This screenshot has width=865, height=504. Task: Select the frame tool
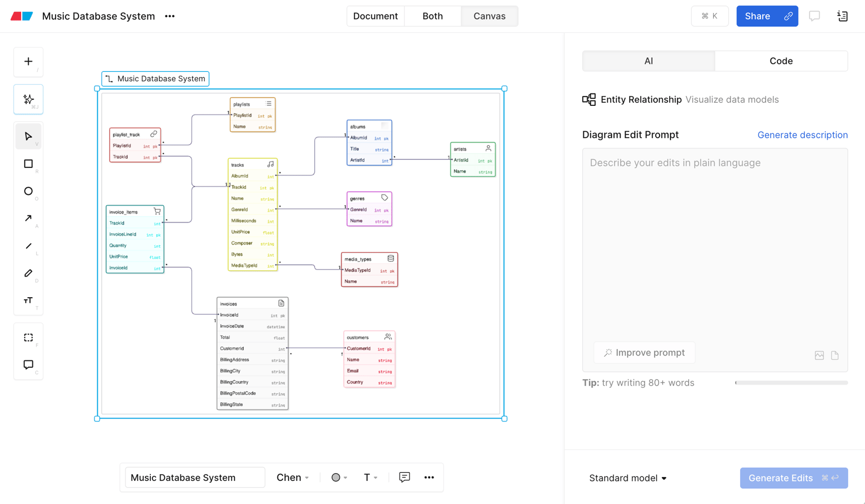pyautogui.click(x=28, y=338)
